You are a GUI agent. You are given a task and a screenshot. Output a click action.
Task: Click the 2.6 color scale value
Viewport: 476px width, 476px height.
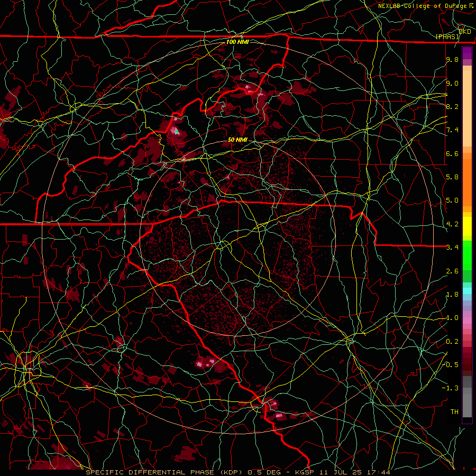tap(452, 271)
